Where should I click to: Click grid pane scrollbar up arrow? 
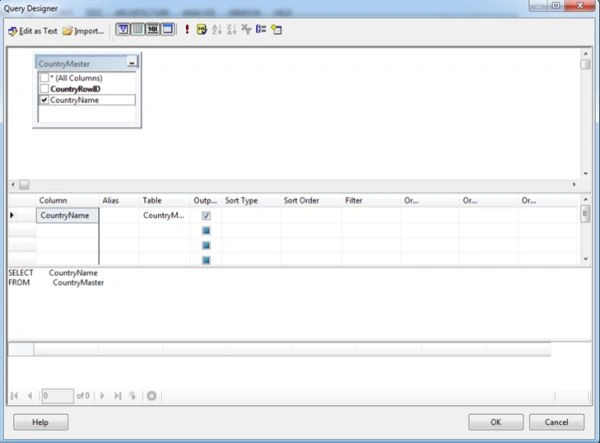click(x=585, y=199)
